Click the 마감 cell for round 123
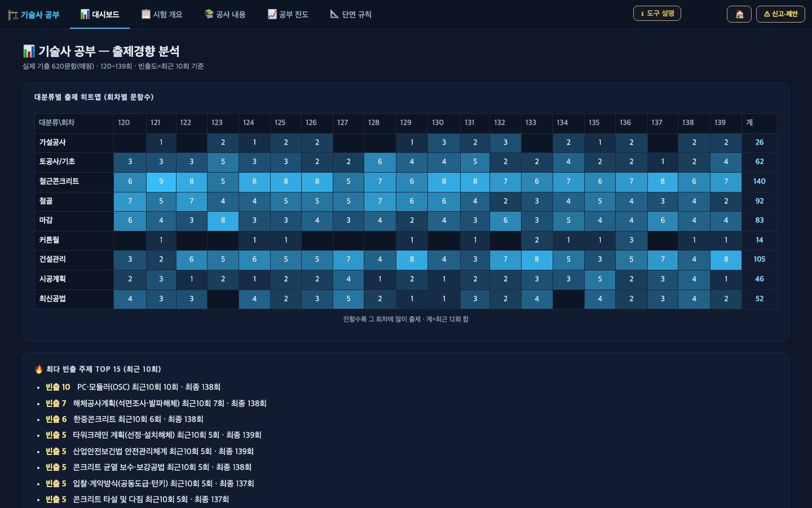This screenshot has height=508, width=812. tap(223, 221)
